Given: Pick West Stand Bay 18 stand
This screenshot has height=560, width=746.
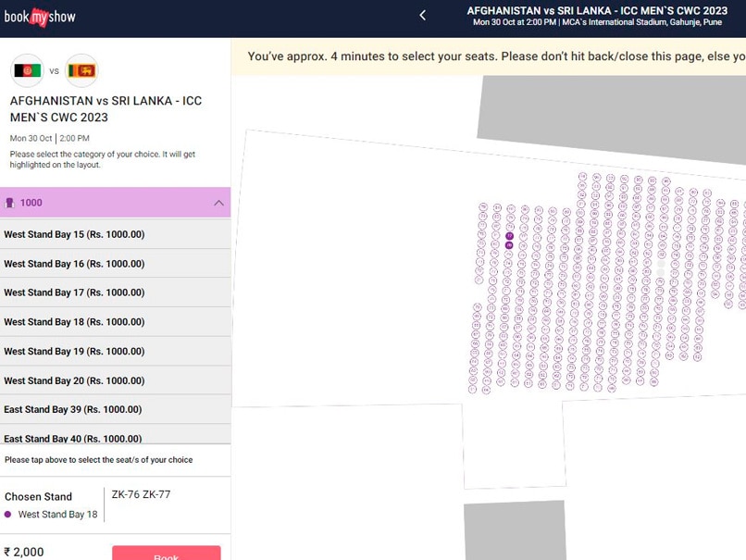Looking at the screenshot, I should (115, 322).
